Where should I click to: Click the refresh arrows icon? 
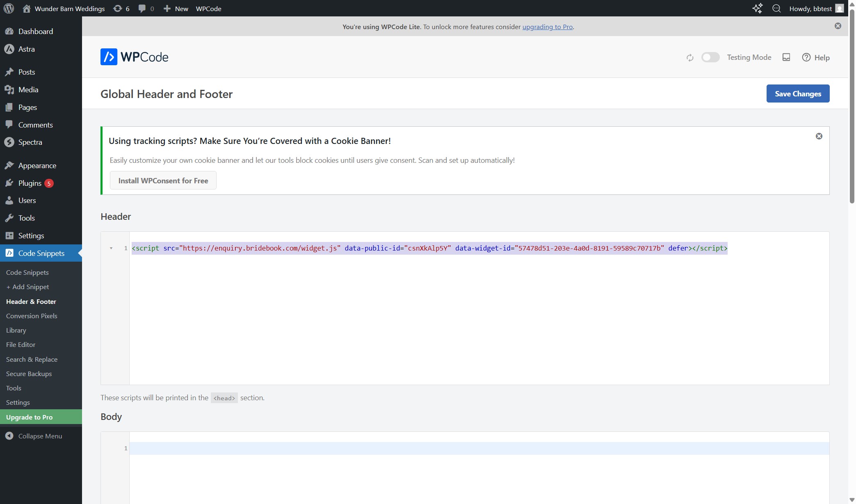[x=690, y=58]
